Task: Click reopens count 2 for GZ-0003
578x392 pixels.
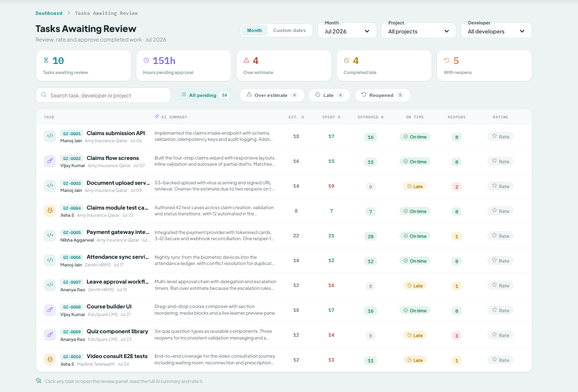Action: click(456, 187)
